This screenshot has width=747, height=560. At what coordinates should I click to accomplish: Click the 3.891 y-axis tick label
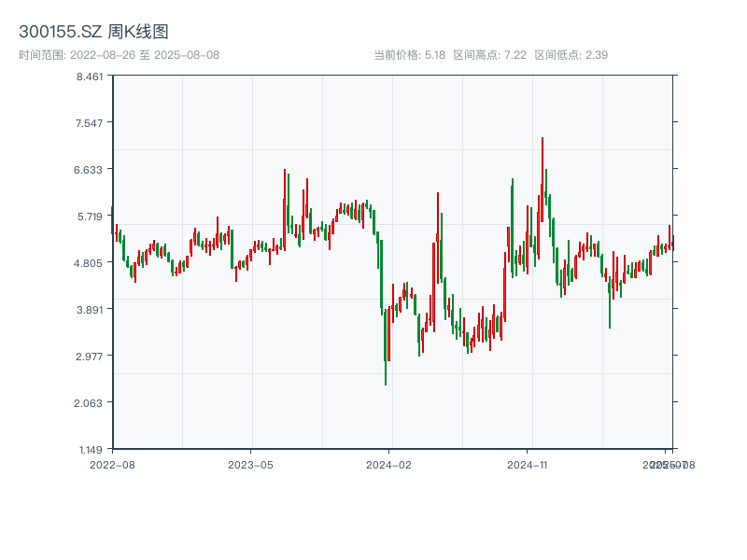[x=90, y=309]
